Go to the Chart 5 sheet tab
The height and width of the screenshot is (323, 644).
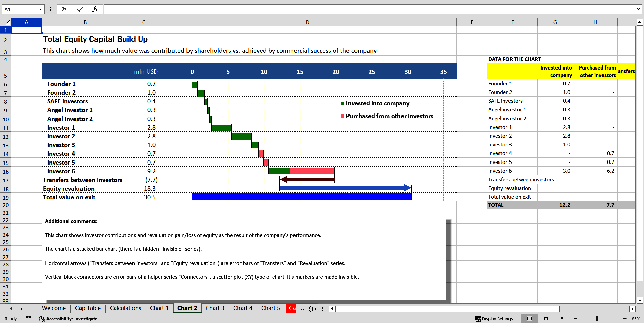tap(270, 308)
